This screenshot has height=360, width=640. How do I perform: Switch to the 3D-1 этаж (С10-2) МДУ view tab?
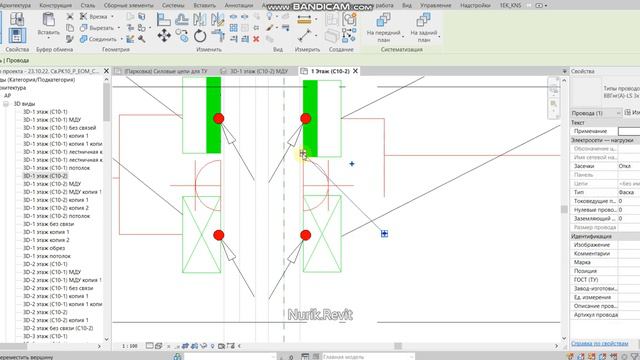pyautogui.click(x=259, y=71)
